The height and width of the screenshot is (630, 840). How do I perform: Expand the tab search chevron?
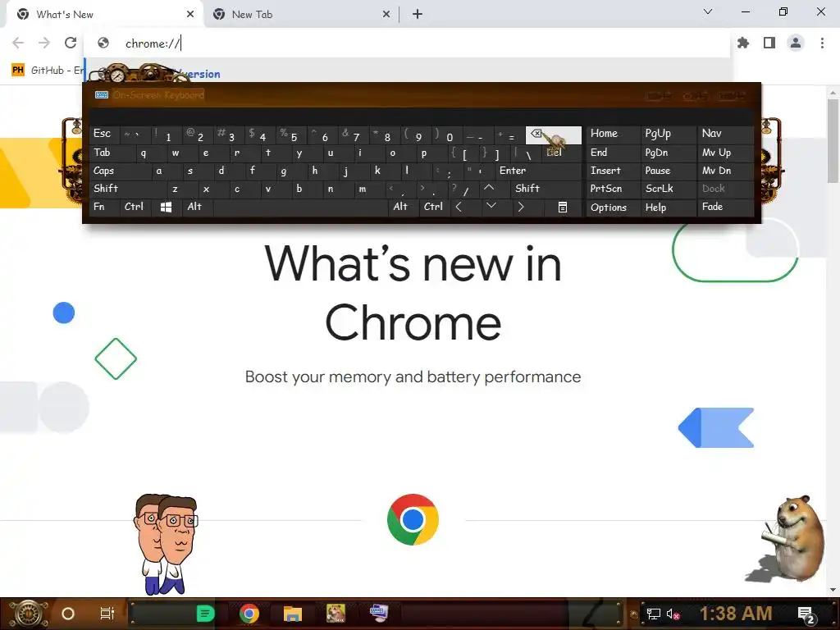(708, 11)
